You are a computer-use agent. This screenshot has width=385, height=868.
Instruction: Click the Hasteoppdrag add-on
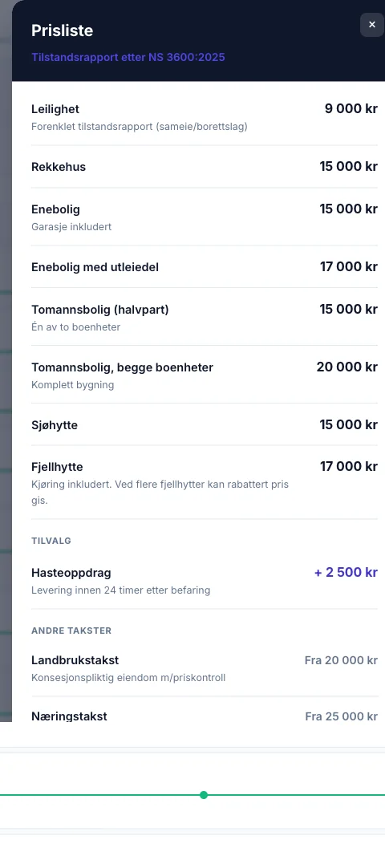(204, 580)
